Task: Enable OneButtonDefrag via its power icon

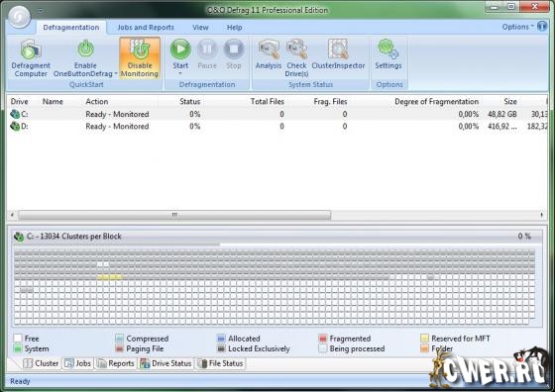Action: pos(85,49)
